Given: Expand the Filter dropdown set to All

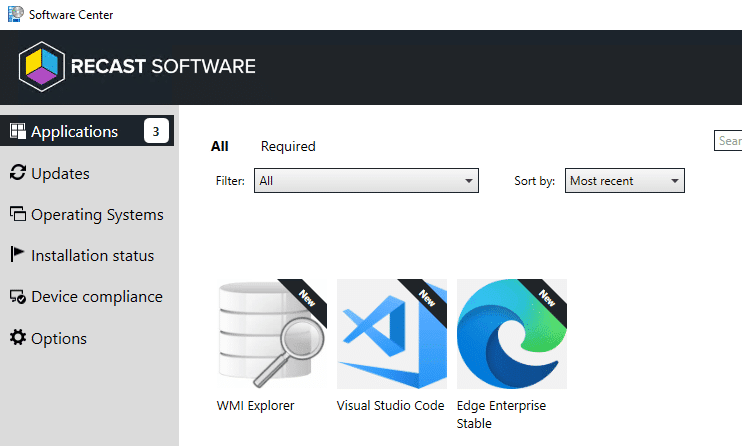Looking at the screenshot, I should tap(366, 181).
